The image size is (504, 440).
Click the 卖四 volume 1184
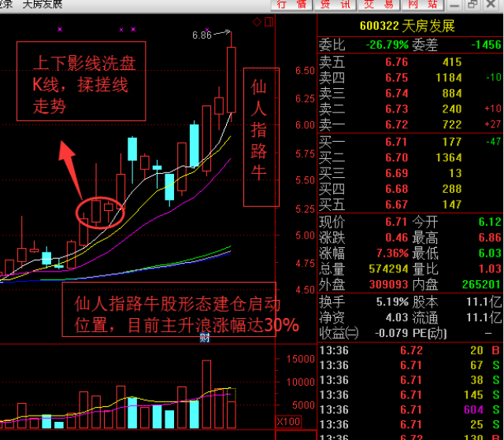449,78
